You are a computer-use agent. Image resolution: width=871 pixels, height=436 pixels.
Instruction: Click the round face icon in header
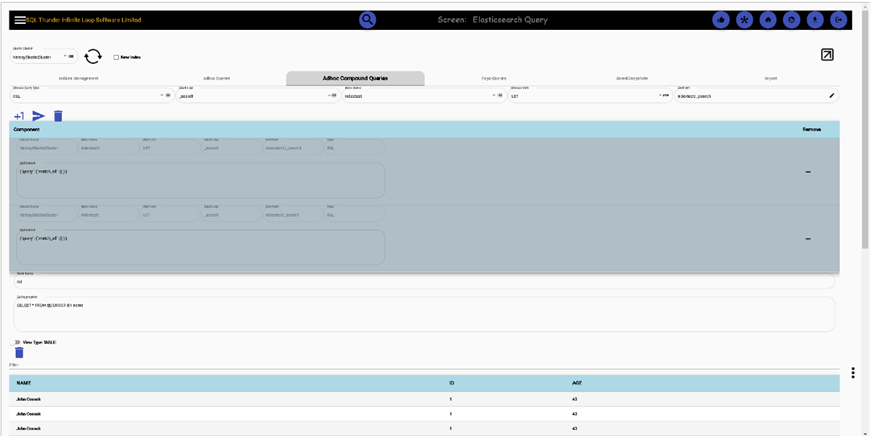[x=792, y=20]
